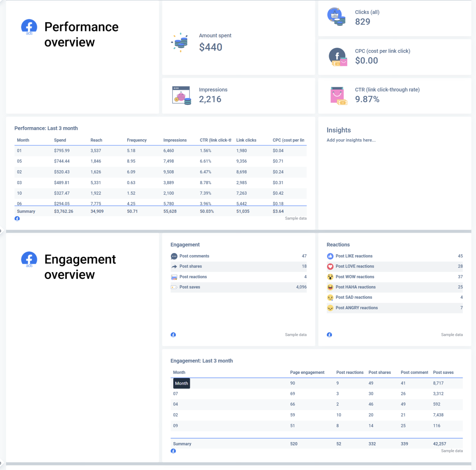Click the chart icon beside Clicks (all)
The width and height of the screenshot is (476, 470).
(x=336, y=16)
